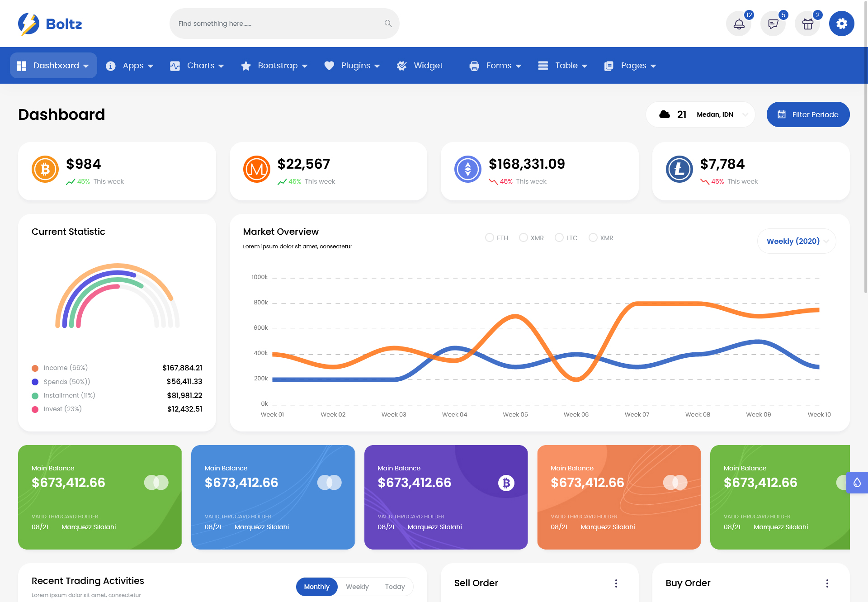Open the Weekly (2020) period dropdown
The height and width of the screenshot is (602, 868).
click(797, 241)
